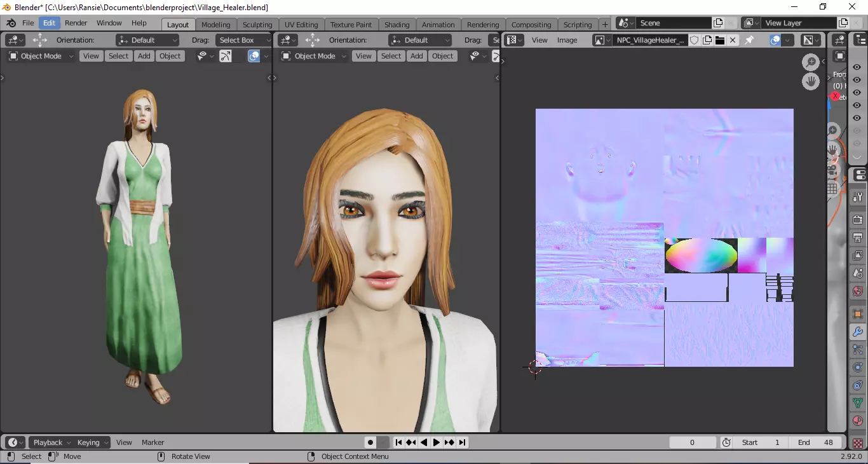This screenshot has width=868, height=464.
Task: Click the pan hand gizmo in the image editor
Action: [x=811, y=81]
